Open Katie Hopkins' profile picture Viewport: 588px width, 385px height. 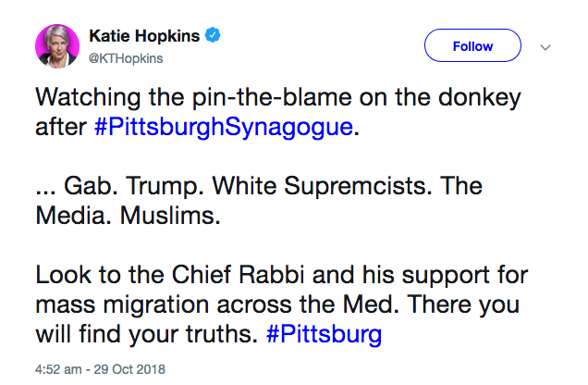57,46
